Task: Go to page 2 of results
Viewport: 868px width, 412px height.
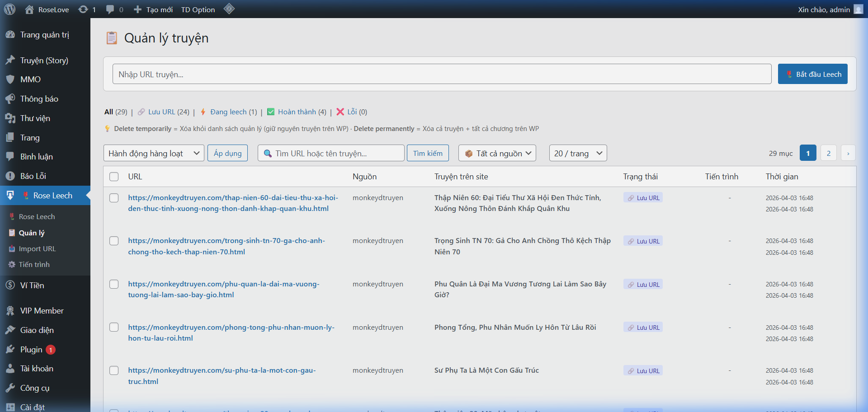Action: click(x=828, y=153)
